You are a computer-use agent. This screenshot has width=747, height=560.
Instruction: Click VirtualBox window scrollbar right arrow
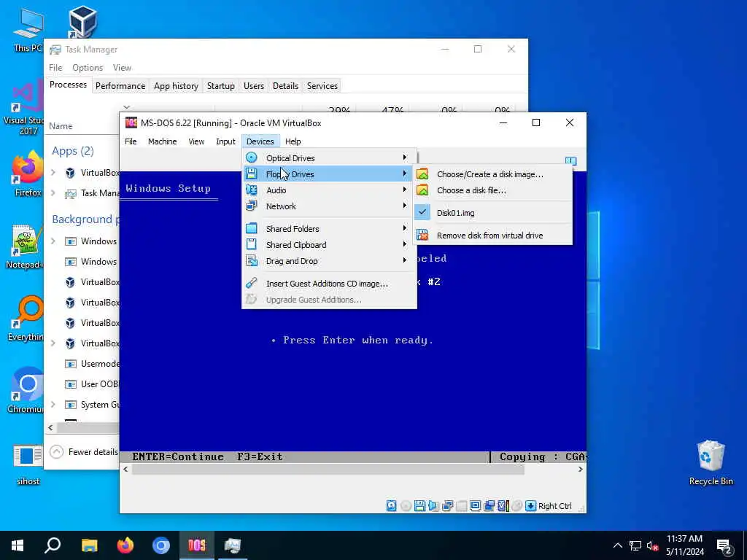point(580,469)
